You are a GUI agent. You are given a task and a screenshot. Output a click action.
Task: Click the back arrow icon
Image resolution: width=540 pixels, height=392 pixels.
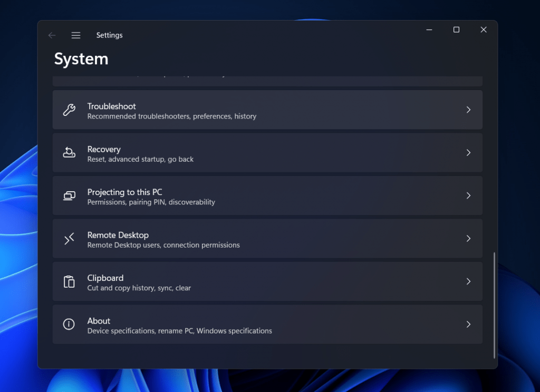[52, 35]
